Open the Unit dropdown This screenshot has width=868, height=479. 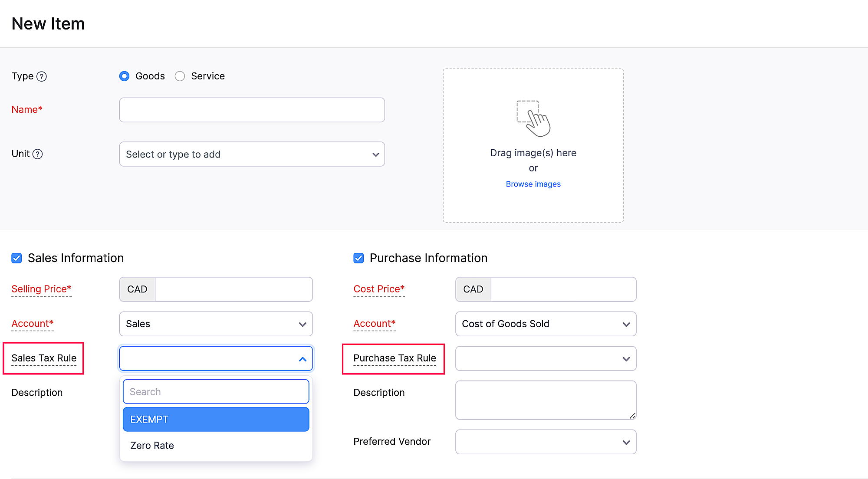point(252,154)
